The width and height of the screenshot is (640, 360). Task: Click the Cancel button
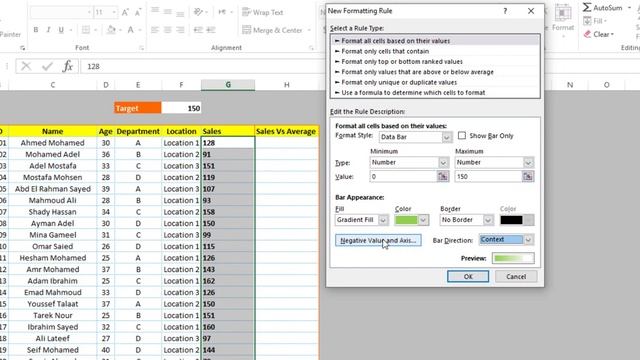(x=516, y=276)
